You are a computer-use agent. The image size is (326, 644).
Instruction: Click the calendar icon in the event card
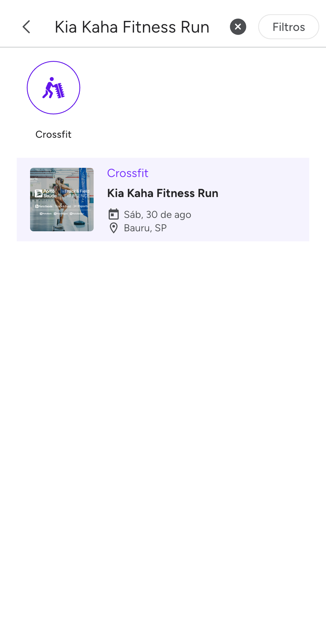113,214
